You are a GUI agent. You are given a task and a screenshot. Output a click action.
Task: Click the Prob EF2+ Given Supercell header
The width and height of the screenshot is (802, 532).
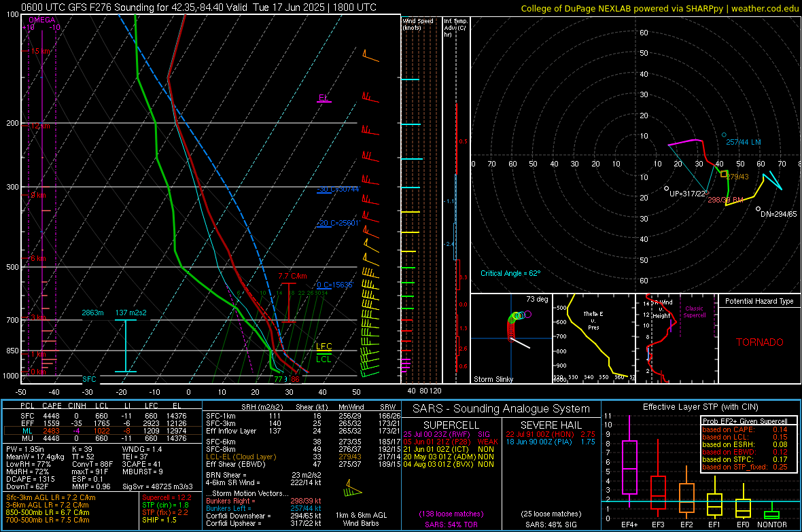click(745, 421)
